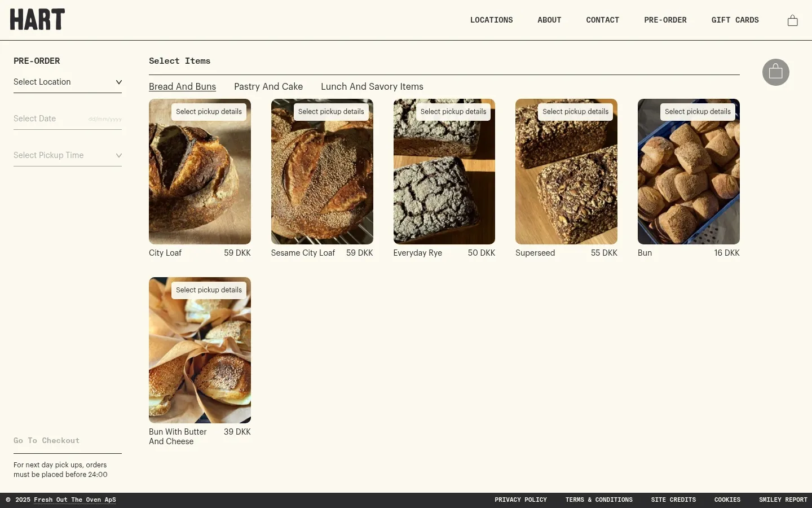Viewport: 812px width, 508px height.
Task: Click Select pickup details on Everyday Rye
Action: pos(453,112)
